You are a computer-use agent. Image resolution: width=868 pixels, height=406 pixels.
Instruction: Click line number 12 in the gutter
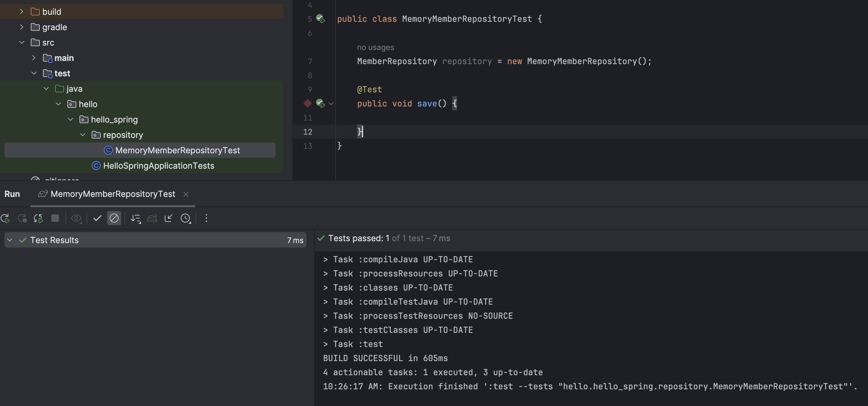[x=307, y=132]
